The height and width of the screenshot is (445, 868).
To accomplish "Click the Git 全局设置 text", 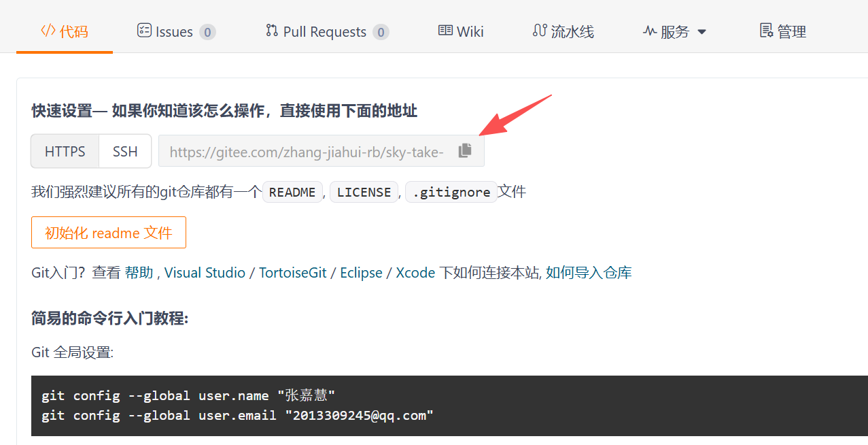I will pyautogui.click(x=72, y=352).
